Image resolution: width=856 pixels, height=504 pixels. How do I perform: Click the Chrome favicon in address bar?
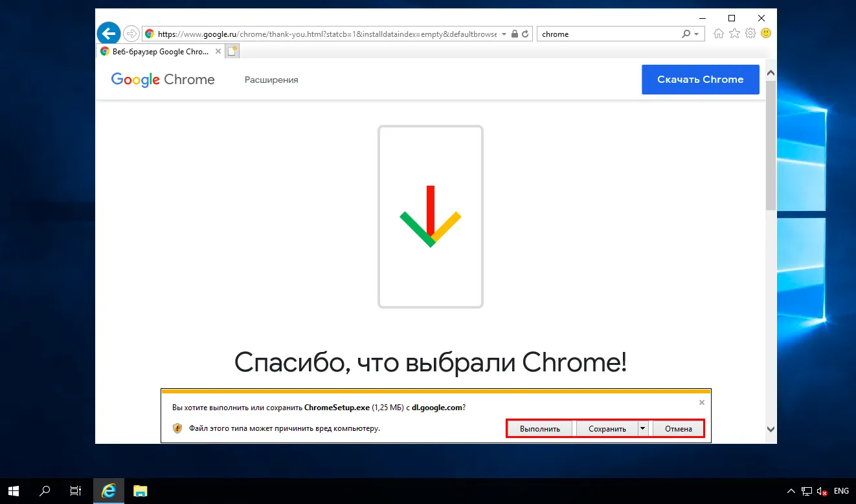[150, 34]
